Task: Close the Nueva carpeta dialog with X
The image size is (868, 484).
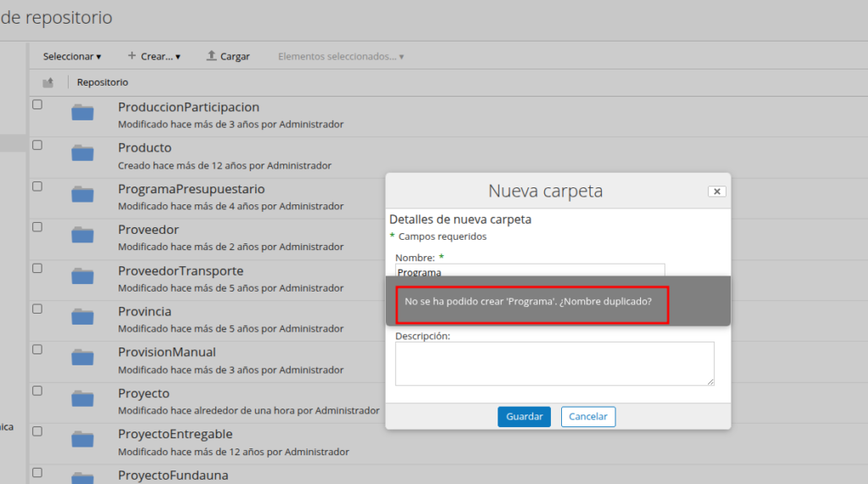Action: [x=716, y=192]
